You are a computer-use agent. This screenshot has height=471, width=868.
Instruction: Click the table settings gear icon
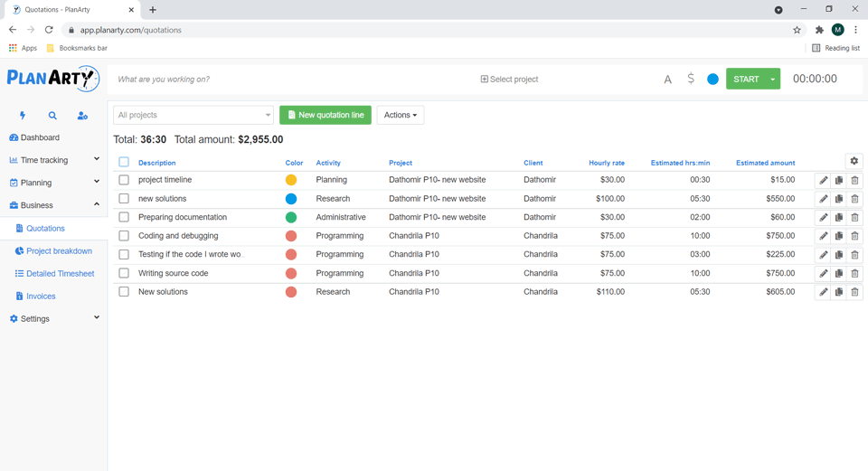coord(854,161)
